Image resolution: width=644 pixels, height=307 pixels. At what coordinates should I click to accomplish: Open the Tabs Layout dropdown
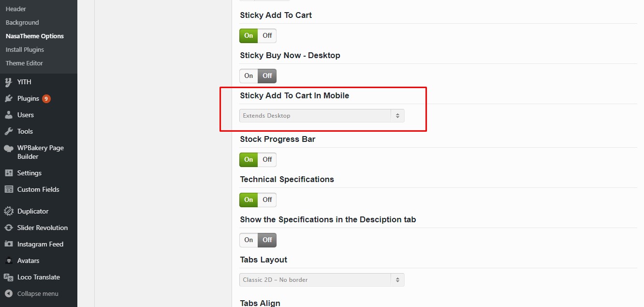tap(322, 280)
